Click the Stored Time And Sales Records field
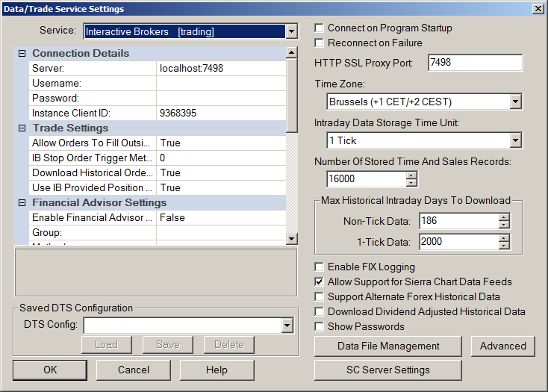Viewport: 548px width, 392px height. click(x=367, y=179)
